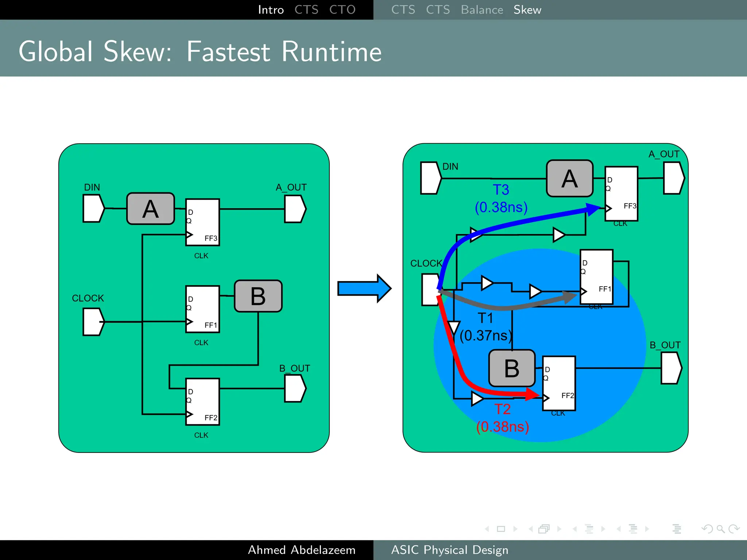
Task: Click the previous slide left arrow
Action: click(x=487, y=529)
